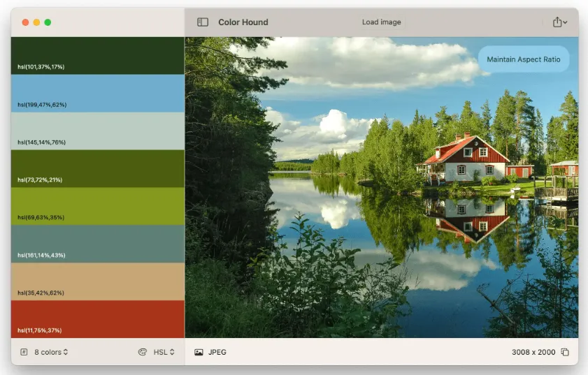Select the pale gray-green hsl(145,14%,76%) swatch
Screen dimensions: 588x375
(x=97, y=131)
